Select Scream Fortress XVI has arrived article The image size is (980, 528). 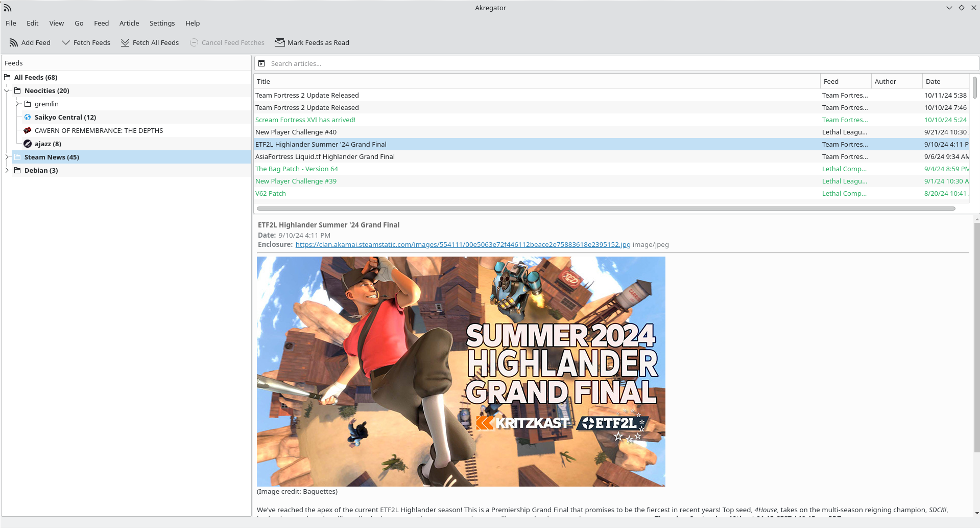click(x=305, y=120)
